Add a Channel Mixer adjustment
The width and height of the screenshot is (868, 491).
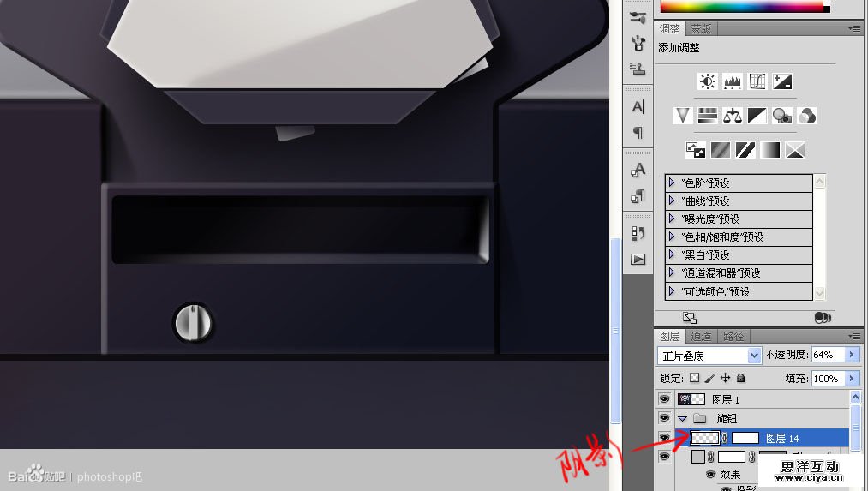(807, 116)
